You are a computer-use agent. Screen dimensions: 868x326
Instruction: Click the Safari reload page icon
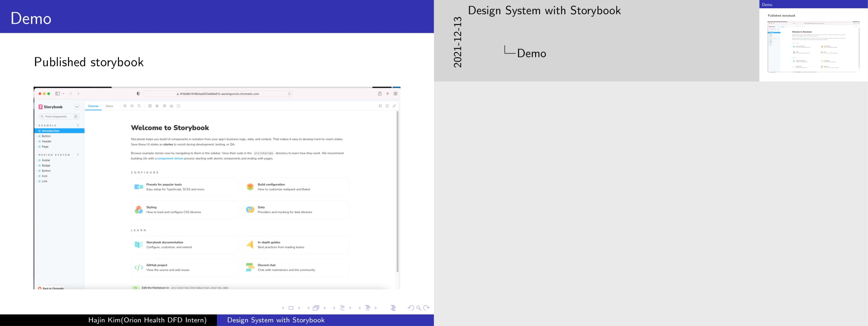[289, 94]
